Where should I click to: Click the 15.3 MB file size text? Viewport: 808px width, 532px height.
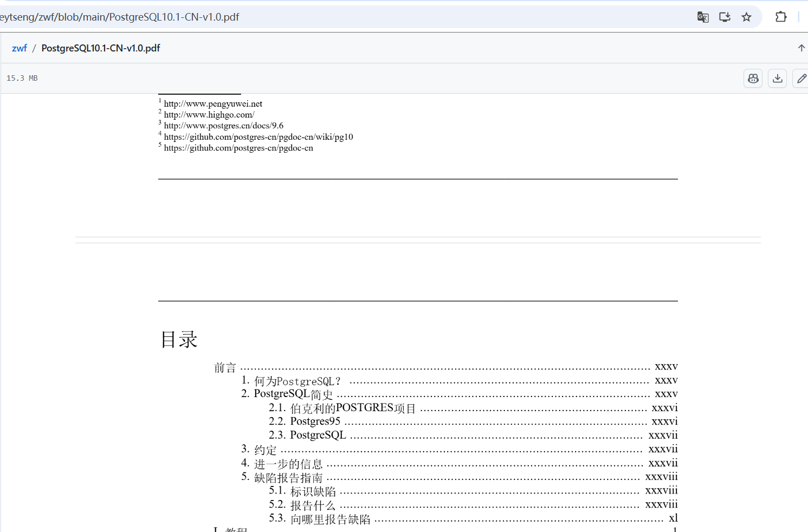[22, 79]
